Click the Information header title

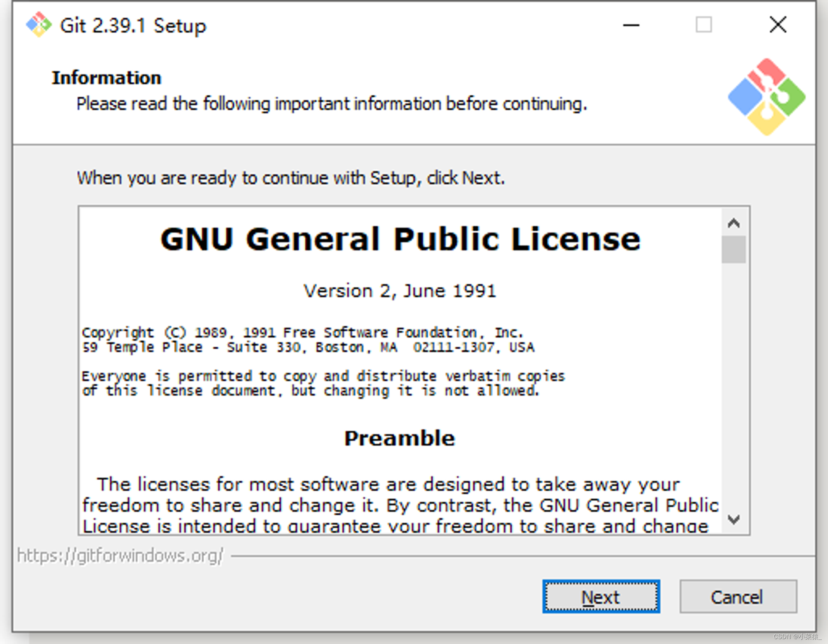tap(106, 78)
